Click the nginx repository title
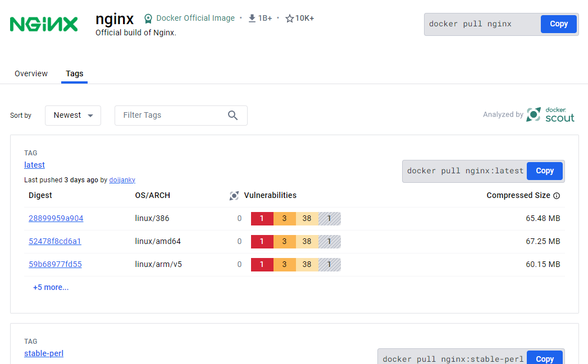The height and width of the screenshot is (364, 588). tap(115, 19)
